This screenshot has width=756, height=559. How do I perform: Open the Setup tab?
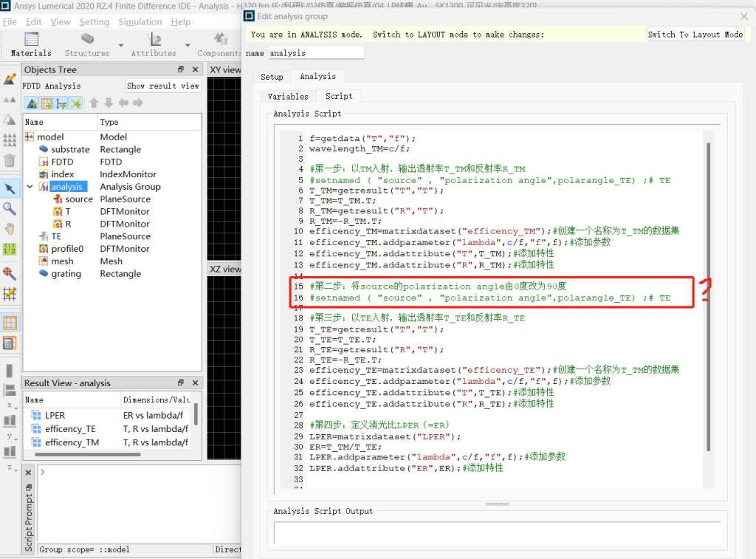click(x=272, y=77)
